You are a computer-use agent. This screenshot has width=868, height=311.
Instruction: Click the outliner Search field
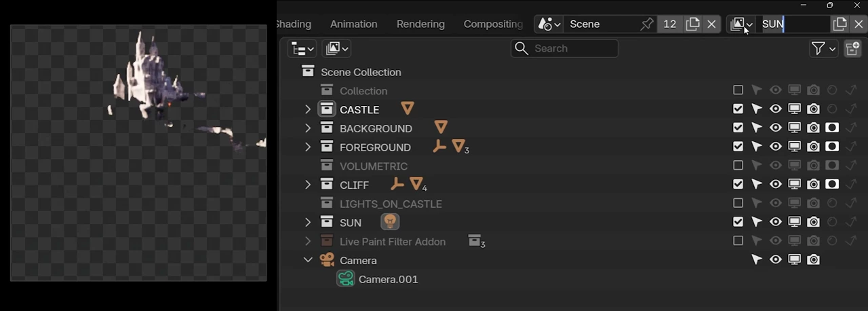tap(564, 48)
